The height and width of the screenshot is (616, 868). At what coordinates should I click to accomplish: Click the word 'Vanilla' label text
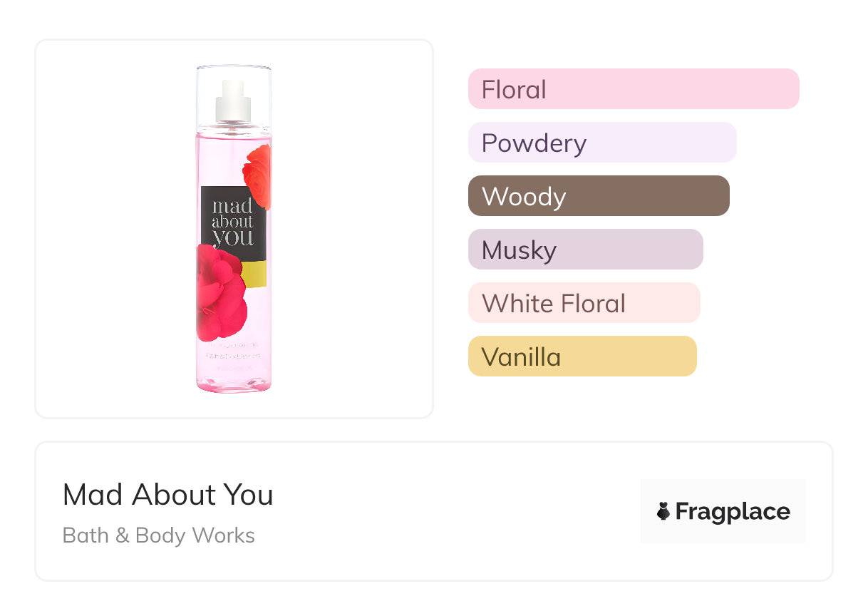pyautogui.click(x=521, y=356)
